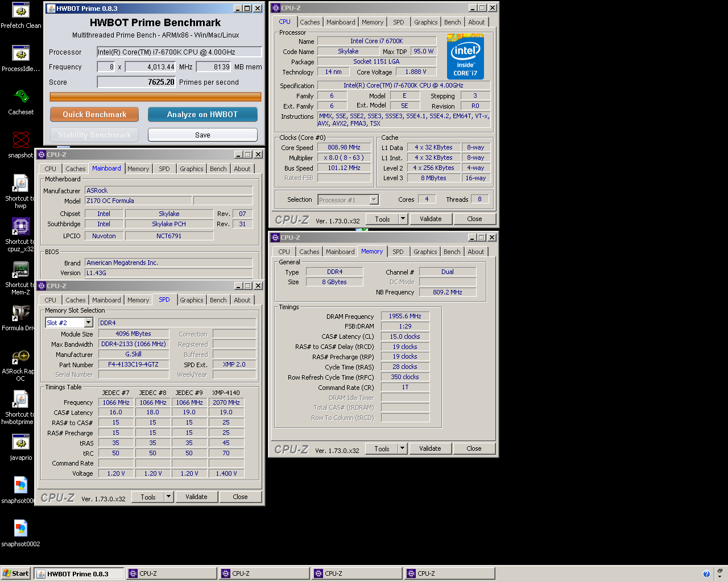
Task: Click Analyze on HWBOT button
Action: pos(202,114)
